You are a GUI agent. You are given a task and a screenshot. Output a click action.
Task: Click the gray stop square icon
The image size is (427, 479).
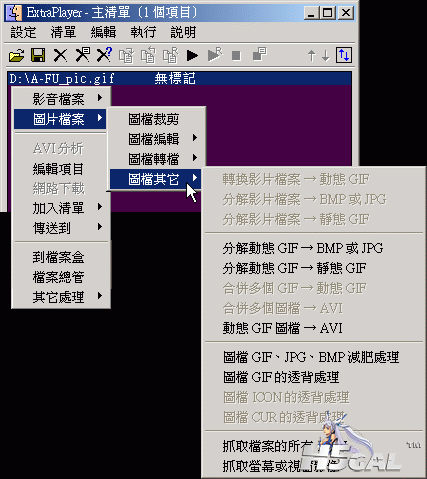[236, 56]
